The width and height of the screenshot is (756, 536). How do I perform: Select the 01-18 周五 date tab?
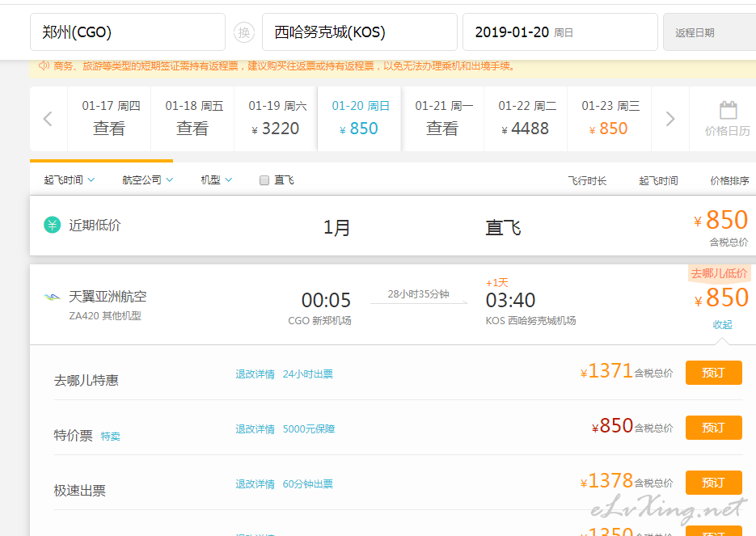coord(193,119)
